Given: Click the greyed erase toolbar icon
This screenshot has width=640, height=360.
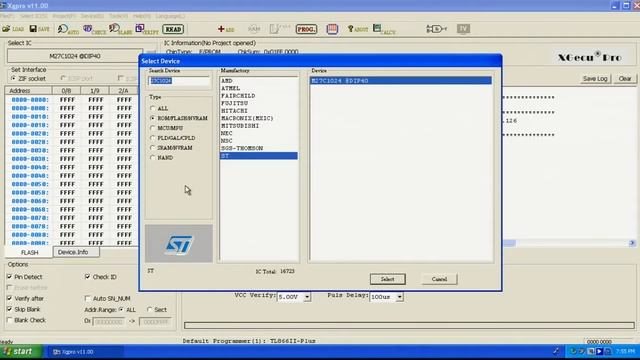Looking at the screenshot, I should [x=279, y=29].
